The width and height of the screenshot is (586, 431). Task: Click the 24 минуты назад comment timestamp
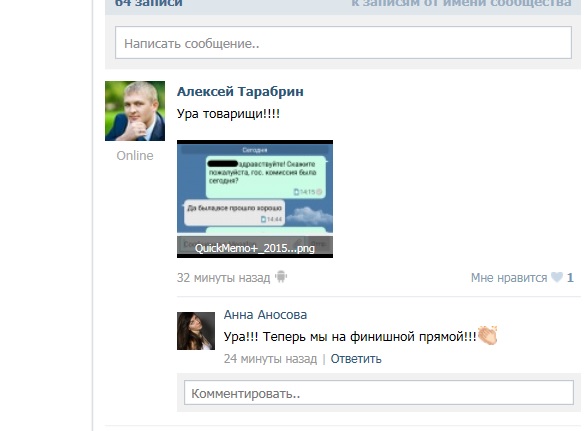(270, 359)
